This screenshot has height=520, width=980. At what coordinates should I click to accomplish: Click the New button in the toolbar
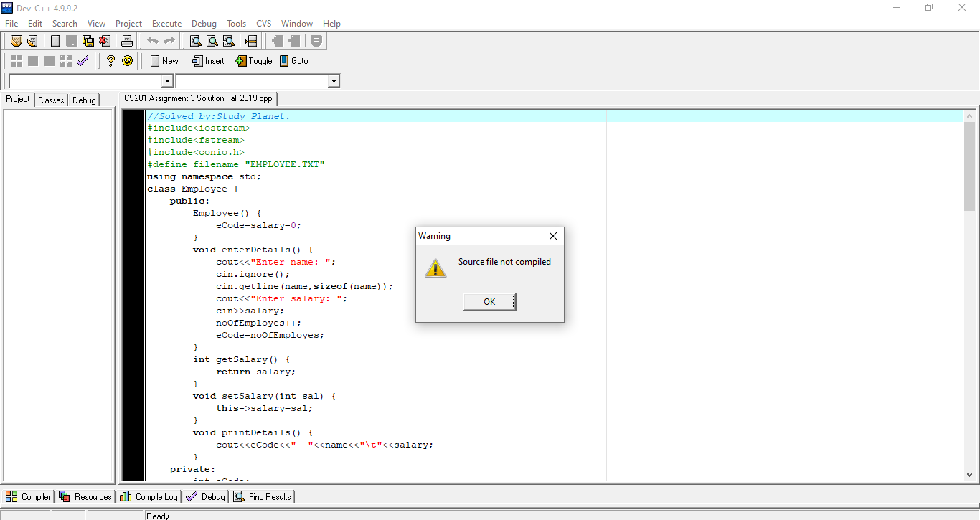coord(164,61)
